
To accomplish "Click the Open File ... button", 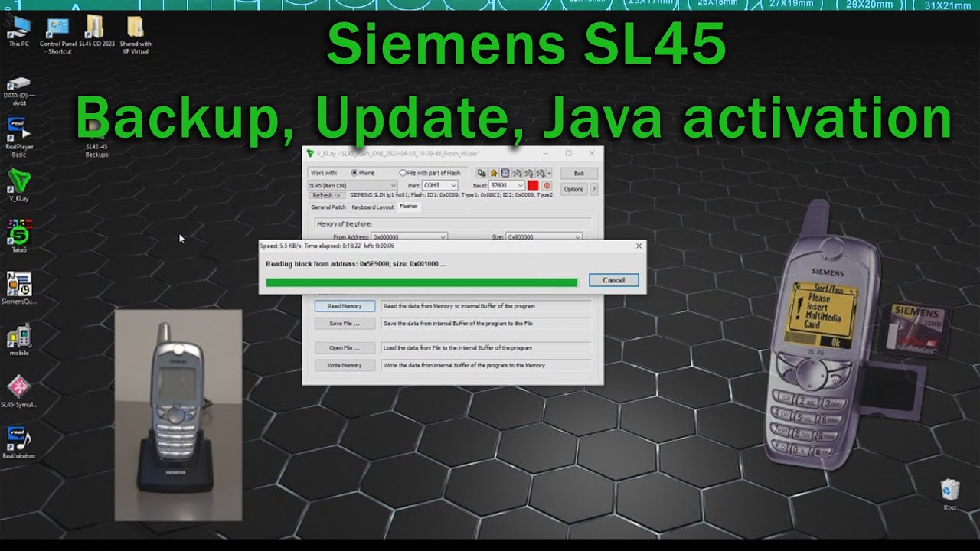I will (345, 348).
